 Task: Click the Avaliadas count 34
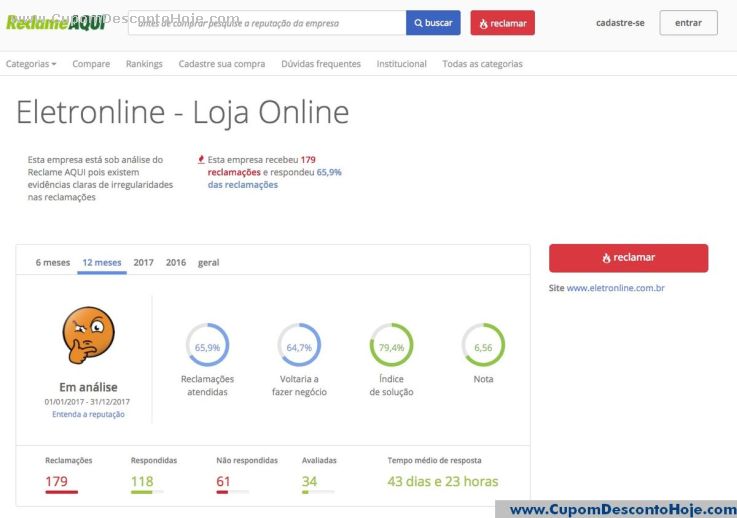pyautogui.click(x=309, y=481)
